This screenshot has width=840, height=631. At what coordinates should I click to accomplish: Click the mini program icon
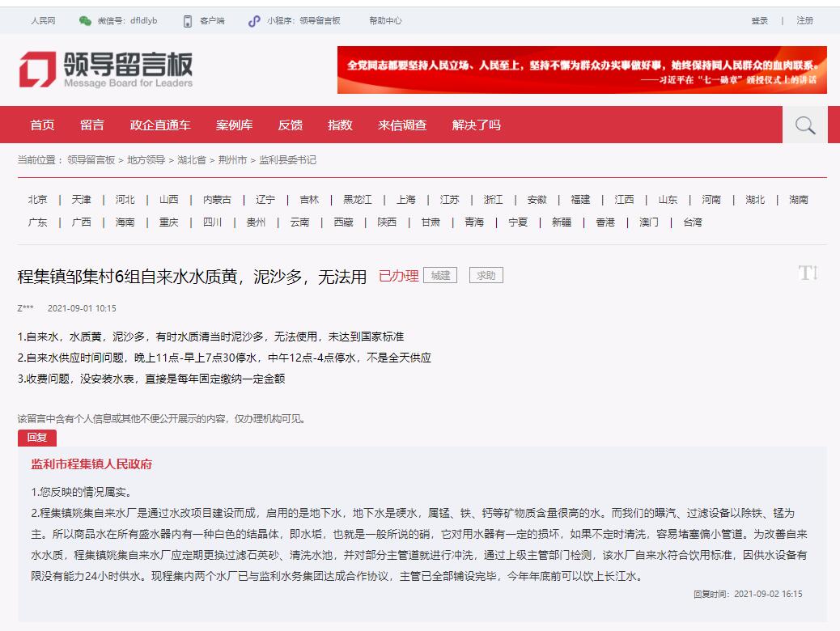[x=254, y=21]
